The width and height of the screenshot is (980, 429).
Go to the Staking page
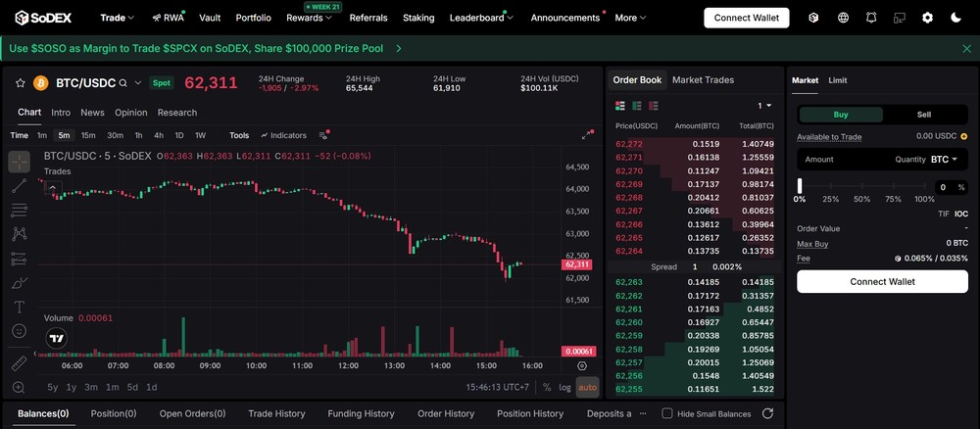point(418,18)
